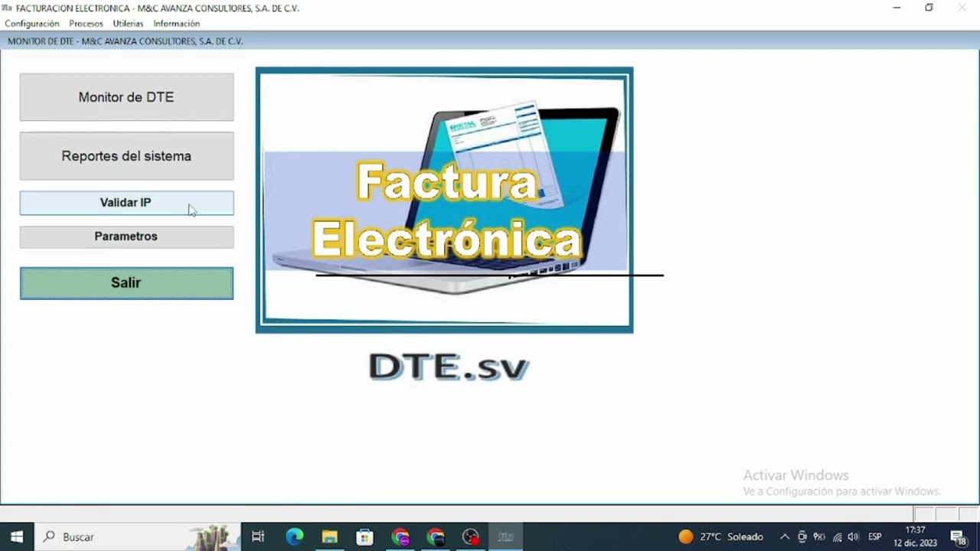Click the active DTE app taskbar icon
The width and height of the screenshot is (980, 551).
(x=506, y=537)
